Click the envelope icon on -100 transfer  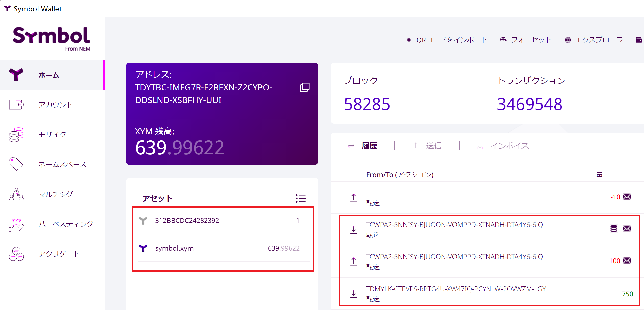[x=627, y=260]
